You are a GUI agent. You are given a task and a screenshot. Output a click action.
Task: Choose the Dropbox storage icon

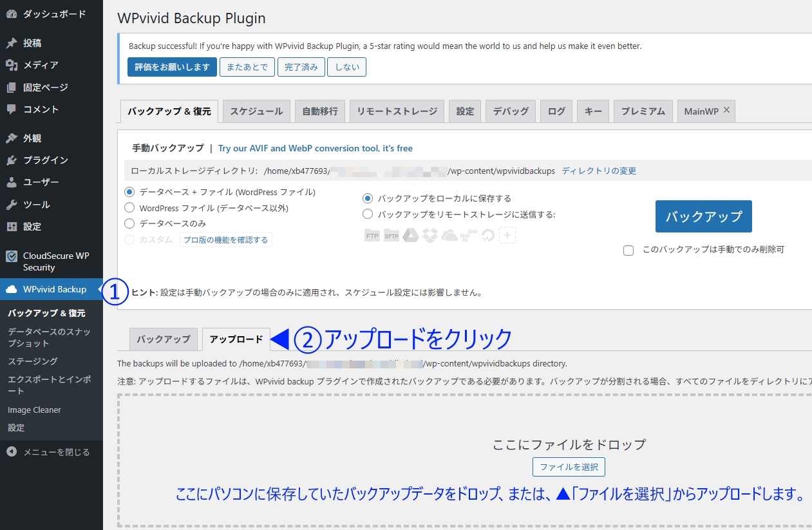(x=430, y=236)
